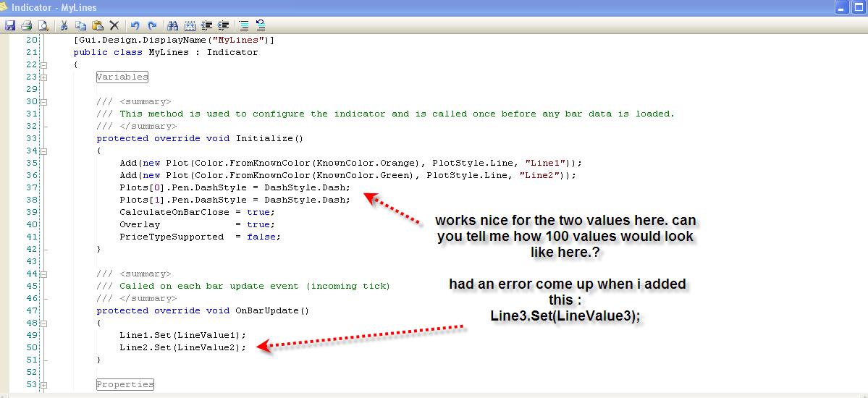This screenshot has width=868, height=398.
Task: Save the MyLines indicator script
Action: [x=10, y=25]
